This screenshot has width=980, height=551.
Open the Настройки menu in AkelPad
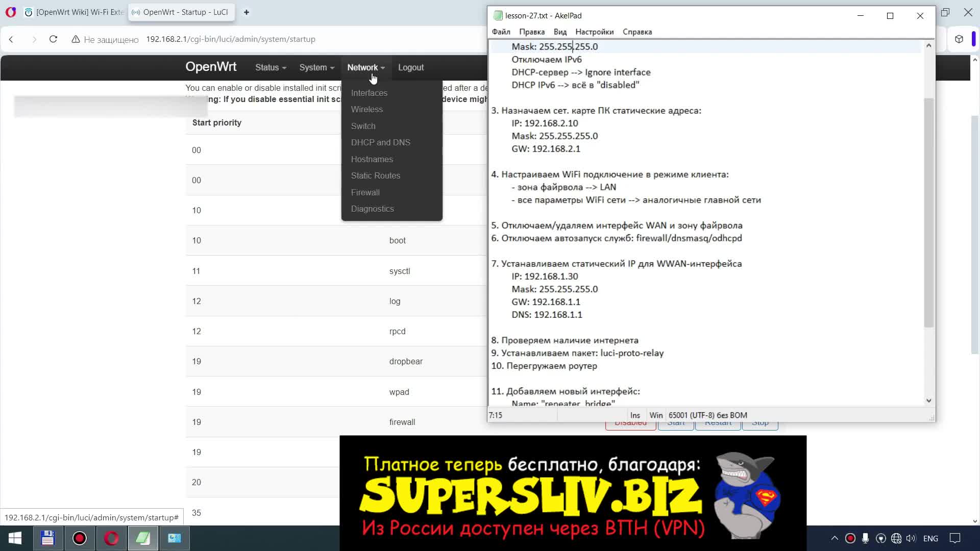coord(594,32)
